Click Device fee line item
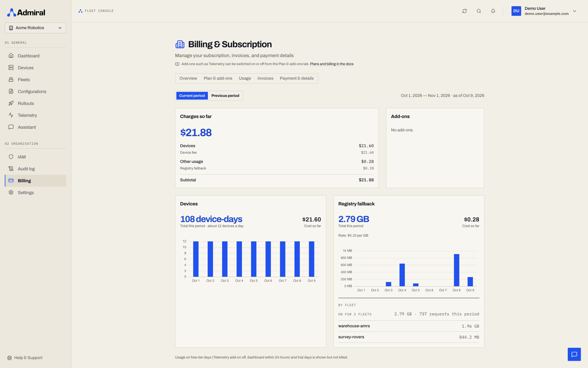 click(277, 152)
